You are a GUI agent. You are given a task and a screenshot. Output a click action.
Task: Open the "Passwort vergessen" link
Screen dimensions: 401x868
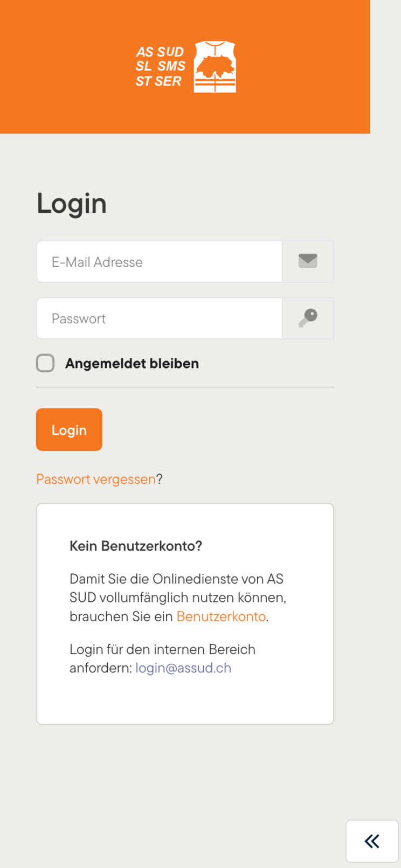(96, 479)
